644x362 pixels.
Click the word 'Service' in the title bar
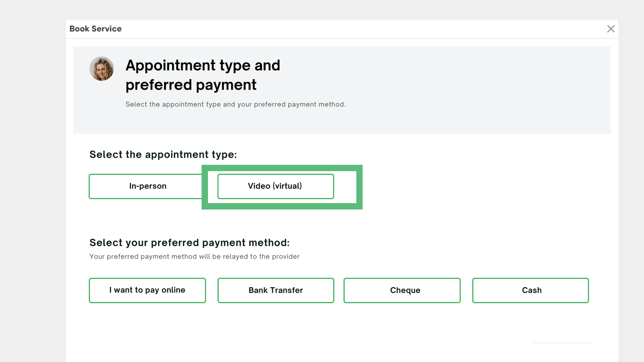(x=107, y=29)
